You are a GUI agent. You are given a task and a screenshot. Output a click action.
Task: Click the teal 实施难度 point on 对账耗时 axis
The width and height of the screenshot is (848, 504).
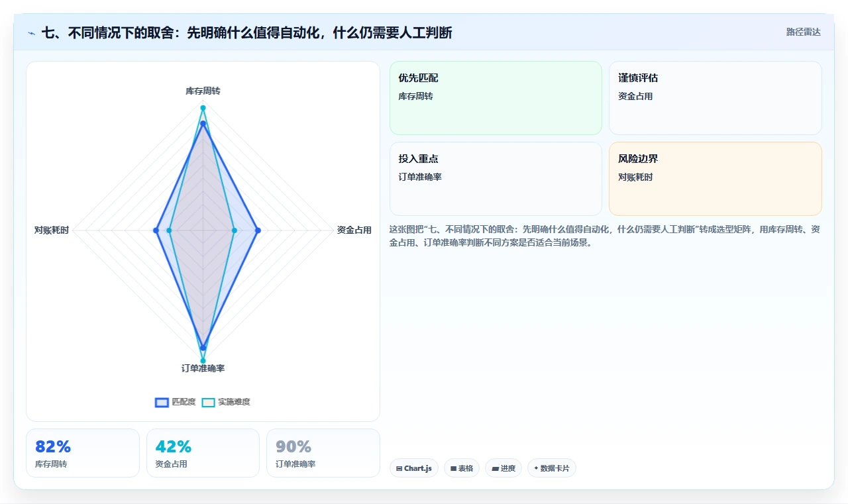tap(169, 230)
